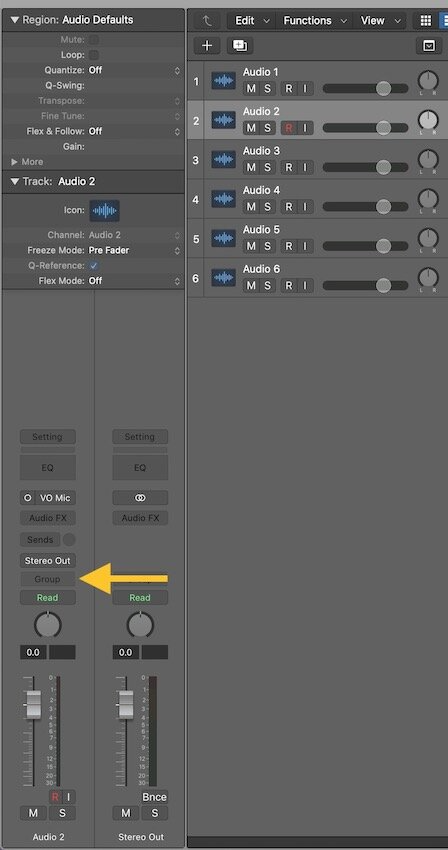Viewport: 448px width, 850px height.
Task: Open the View menu
Action: pos(382,21)
